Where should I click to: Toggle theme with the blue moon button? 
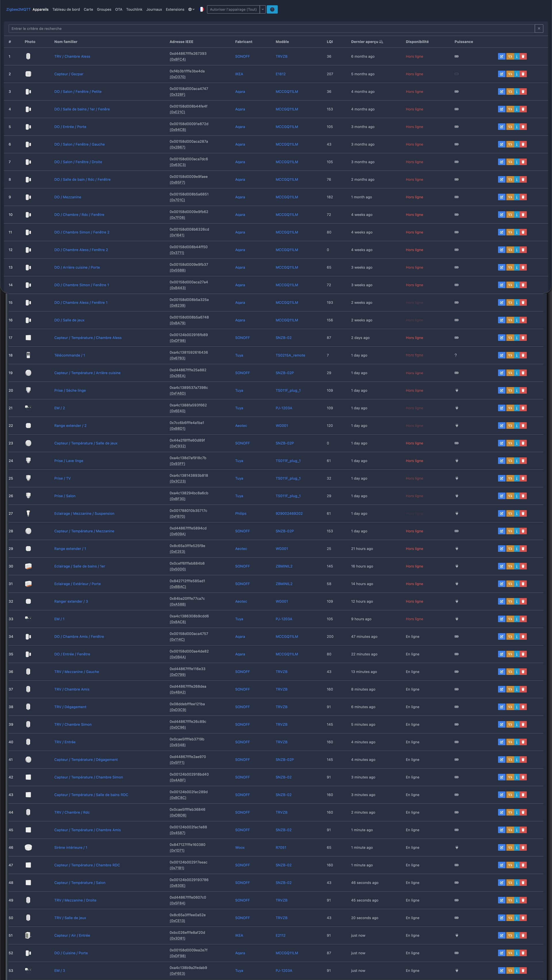pyautogui.click(x=272, y=9)
